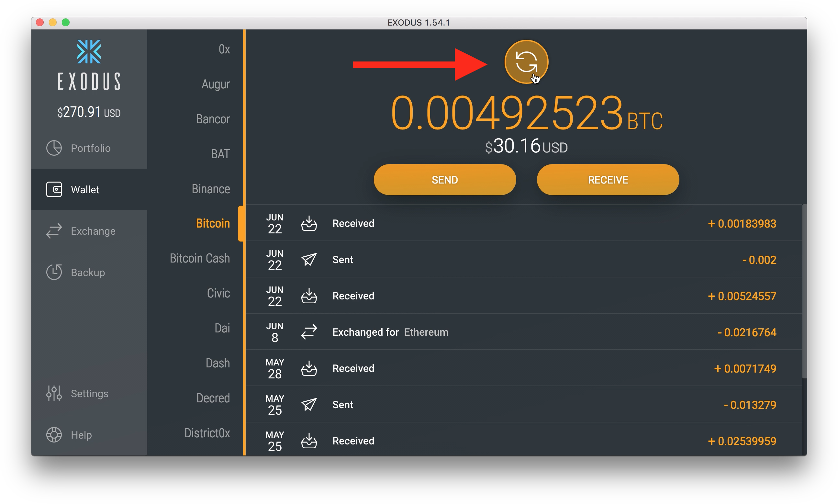Click received icon for + 0.00524557
This screenshot has height=504, width=838.
309,296
